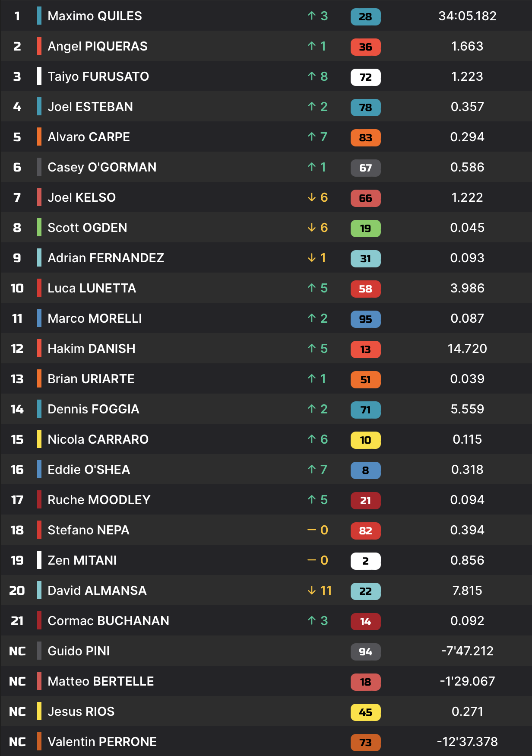Click the down arrow for David Almansa
This screenshot has height=756, width=532.
tap(312, 591)
